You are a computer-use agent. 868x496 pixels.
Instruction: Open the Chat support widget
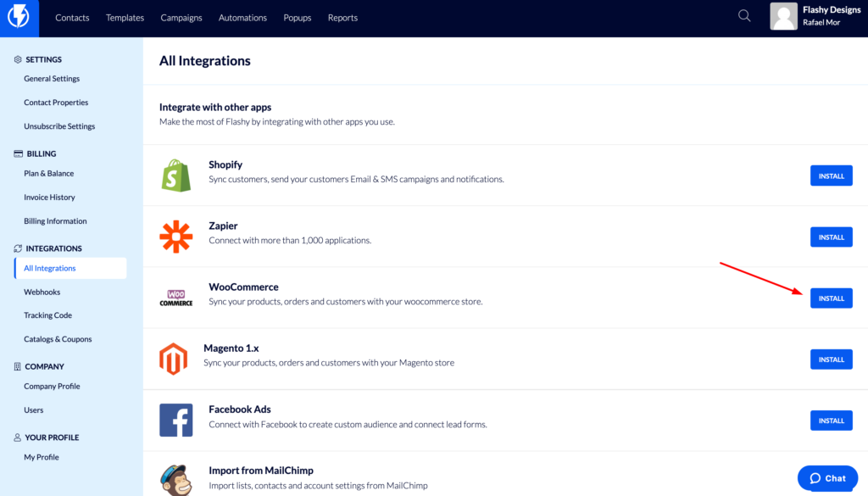click(827, 478)
